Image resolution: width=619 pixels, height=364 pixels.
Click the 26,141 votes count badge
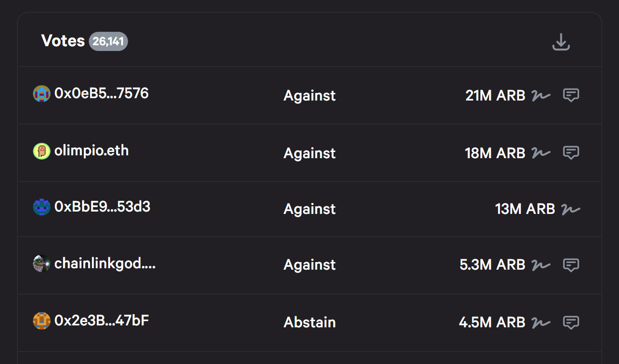pos(108,41)
